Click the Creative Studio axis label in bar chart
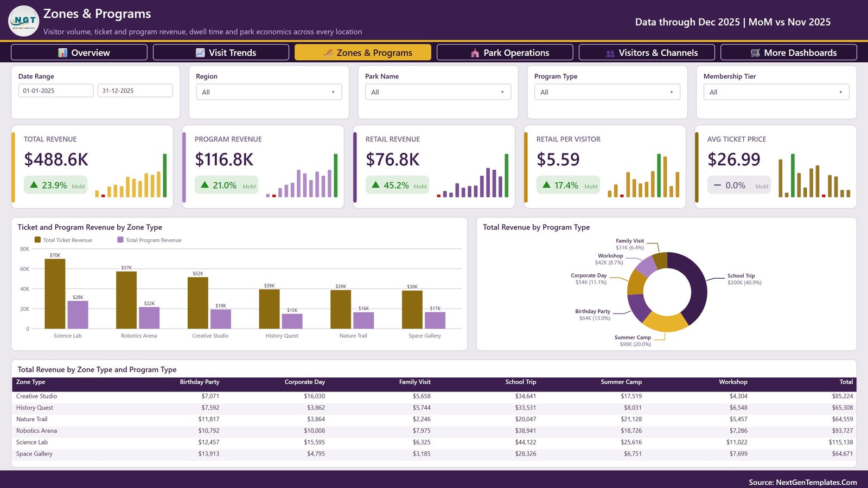868x488 pixels. tap(210, 336)
